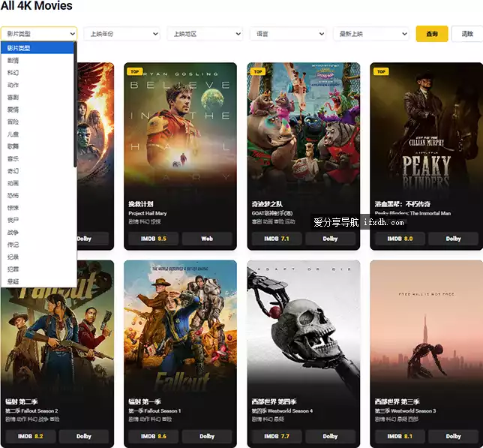483x448 pixels.
Task: Select 战争 genre option
Action: [x=37, y=233]
